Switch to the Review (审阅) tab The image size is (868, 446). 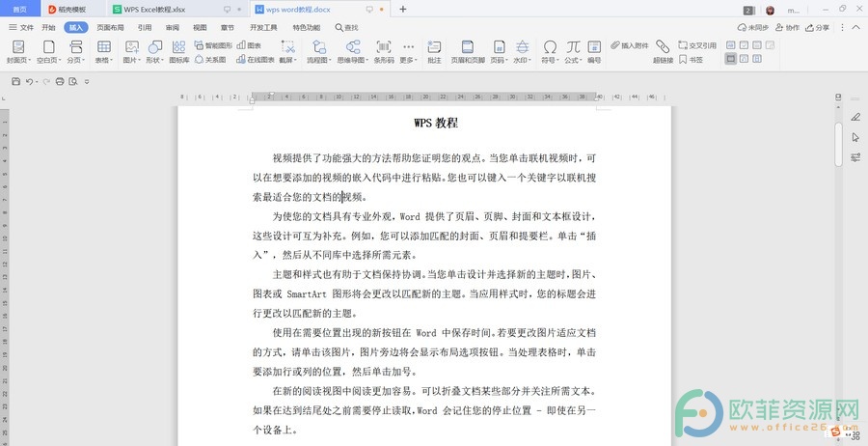click(173, 28)
